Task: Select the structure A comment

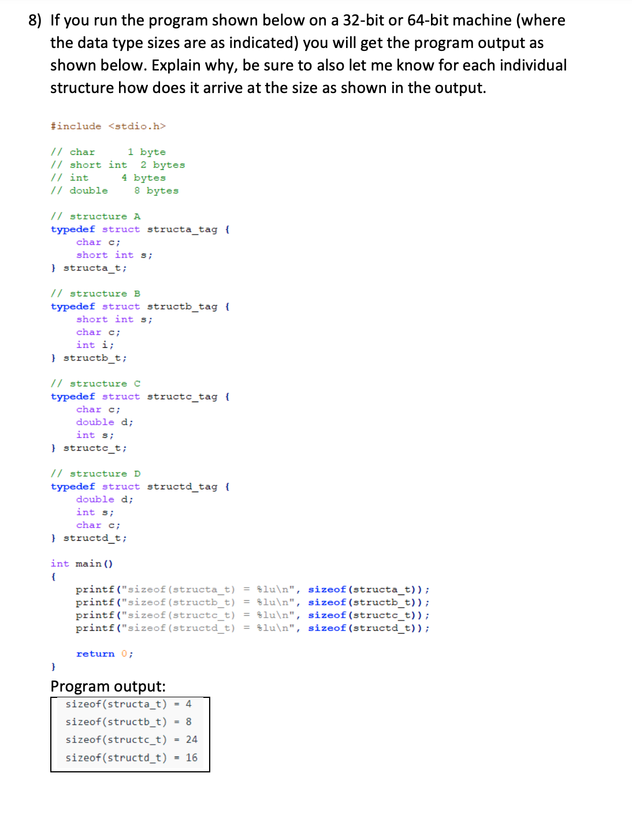Action: [95, 216]
